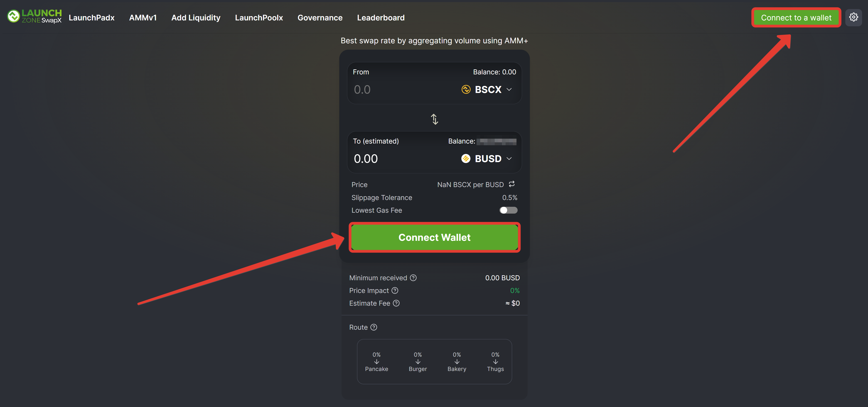This screenshot has width=868, height=407.
Task: Click Connect to a wallet button
Action: (x=796, y=18)
